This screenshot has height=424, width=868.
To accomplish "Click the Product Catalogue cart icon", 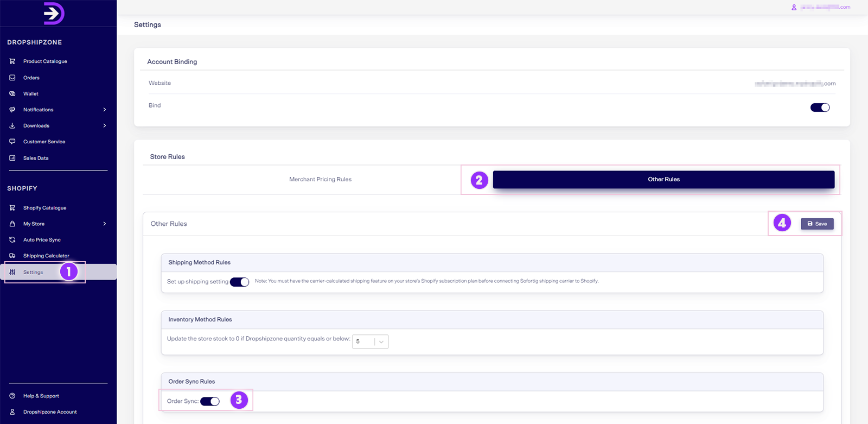I will (x=12, y=61).
